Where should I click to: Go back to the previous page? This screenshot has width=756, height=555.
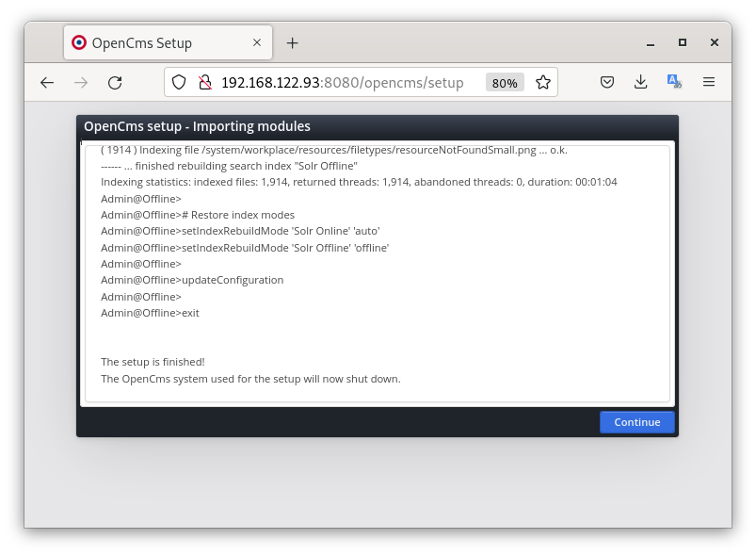point(47,83)
